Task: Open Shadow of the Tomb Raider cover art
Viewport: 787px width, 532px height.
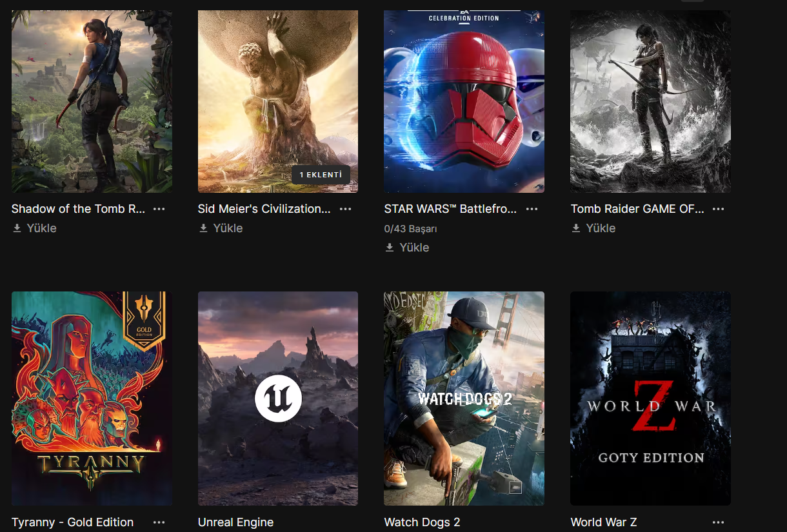Action: tap(92, 101)
